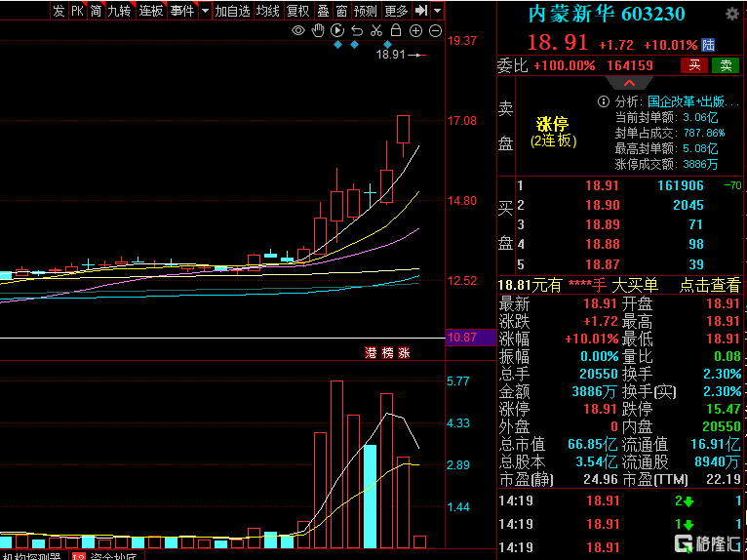Click the solid cyan tall volume bar
Viewport: 747px width, 560px height.
point(371,497)
